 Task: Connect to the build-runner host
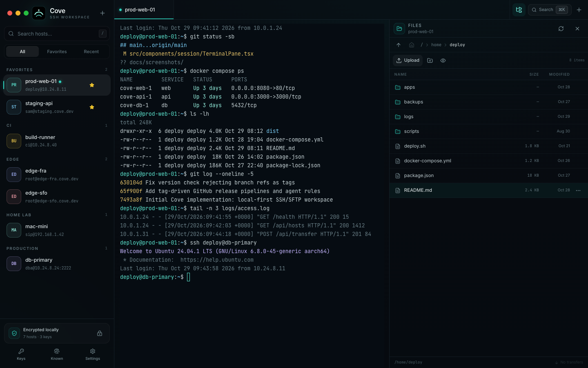(57, 141)
